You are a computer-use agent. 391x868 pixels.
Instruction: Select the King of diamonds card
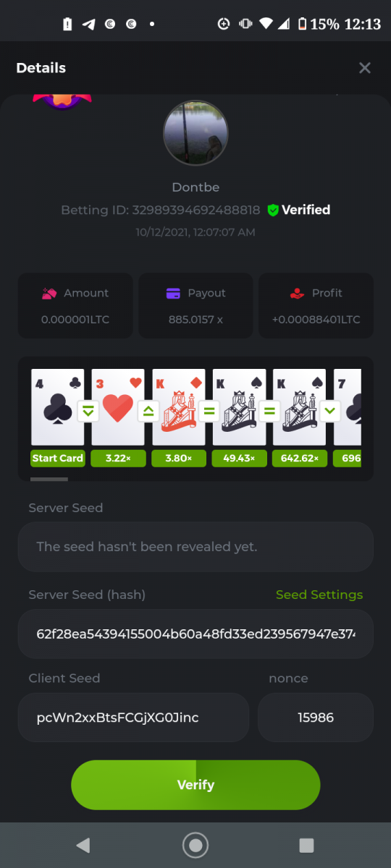click(x=179, y=407)
